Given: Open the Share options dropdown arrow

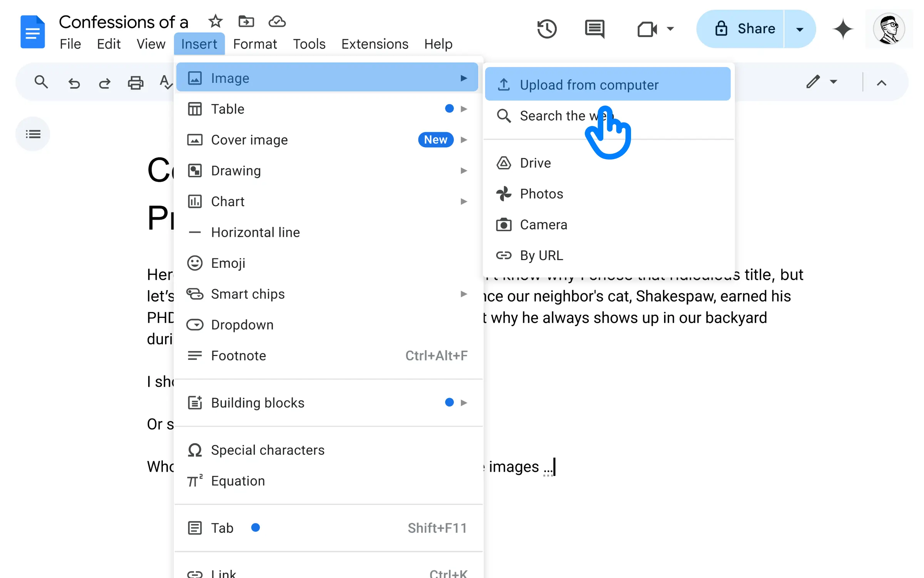Looking at the screenshot, I should click(x=800, y=29).
